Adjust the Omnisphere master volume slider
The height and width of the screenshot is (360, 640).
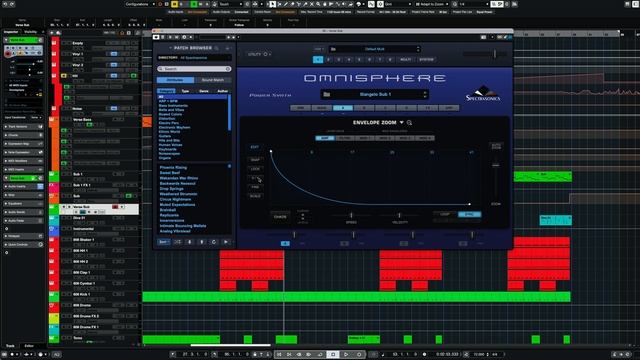pos(495,53)
